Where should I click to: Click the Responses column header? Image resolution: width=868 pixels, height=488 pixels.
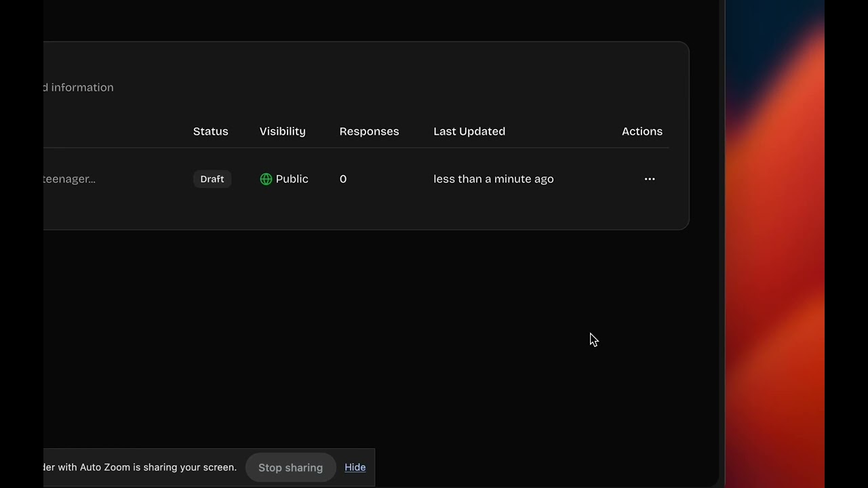pos(370,131)
